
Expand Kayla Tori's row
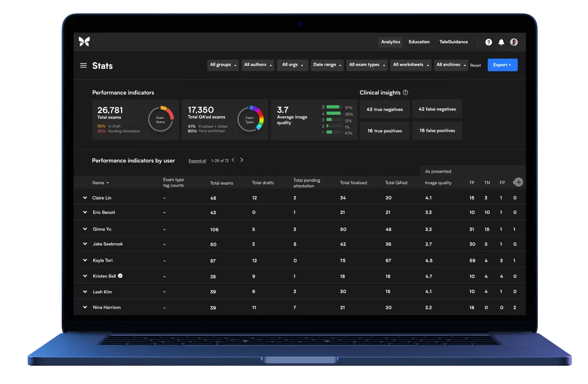click(85, 260)
